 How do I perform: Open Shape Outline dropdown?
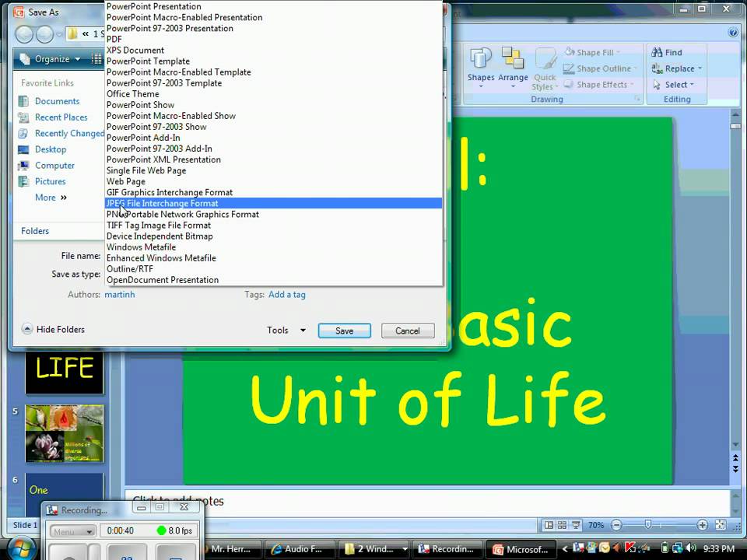point(600,68)
